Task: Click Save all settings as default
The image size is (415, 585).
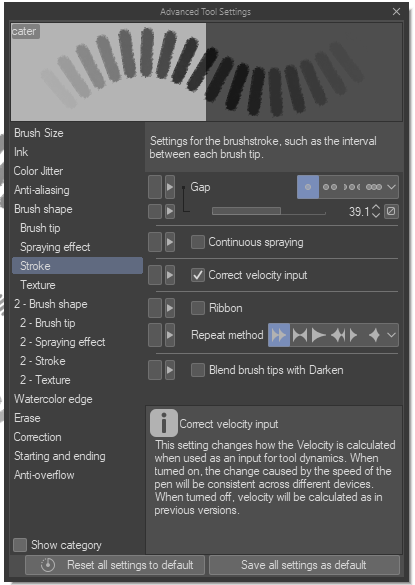Action: [x=304, y=565]
